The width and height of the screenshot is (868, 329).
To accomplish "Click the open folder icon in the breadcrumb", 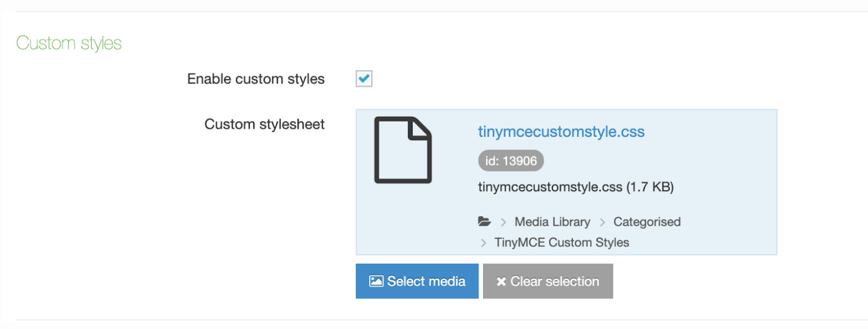I will click(484, 222).
